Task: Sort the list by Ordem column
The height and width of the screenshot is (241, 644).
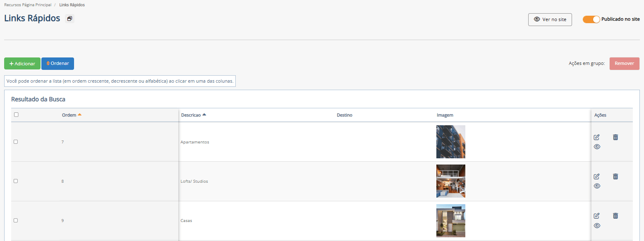Action: tap(69, 115)
